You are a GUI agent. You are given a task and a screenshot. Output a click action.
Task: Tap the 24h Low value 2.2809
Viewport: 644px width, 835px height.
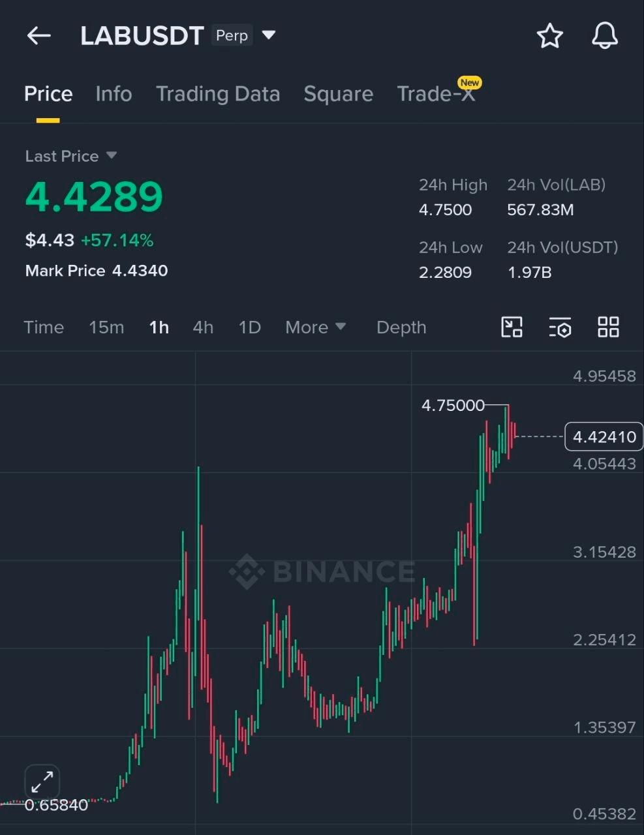pyautogui.click(x=445, y=272)
